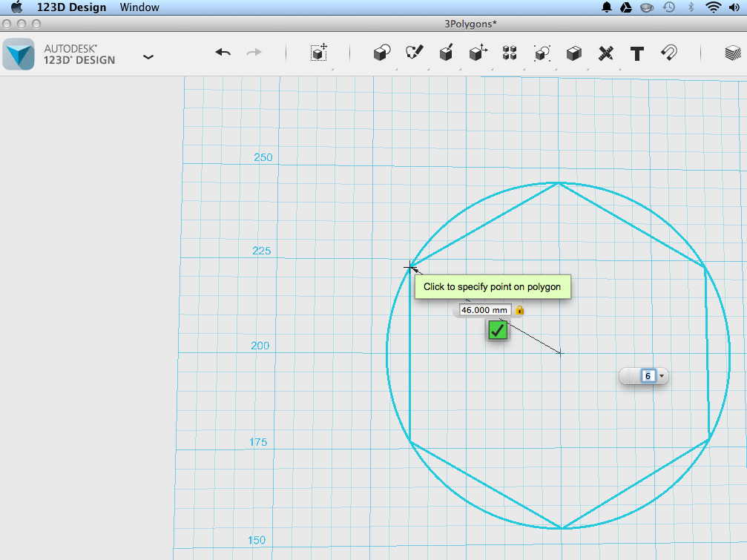The height and width of the screenshot is (560, 747).
Task: Open the Sketch tool menu
Action: (414, 53)
